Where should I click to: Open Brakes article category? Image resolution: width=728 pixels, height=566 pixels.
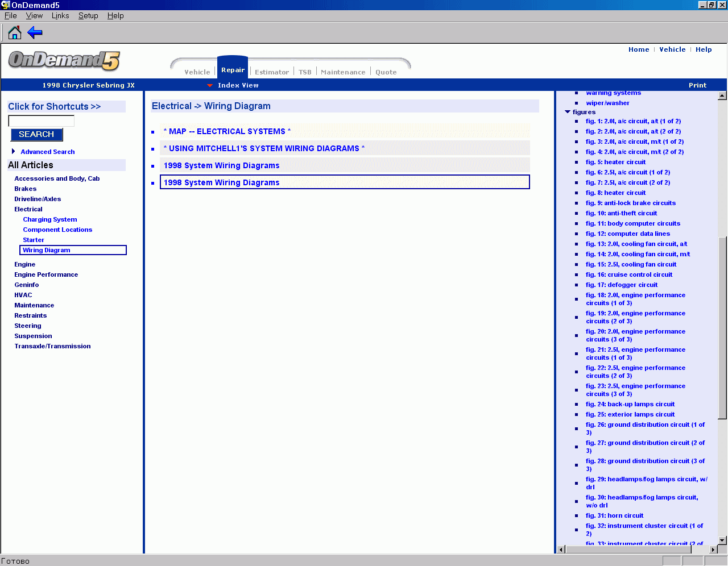coord(26,189)
